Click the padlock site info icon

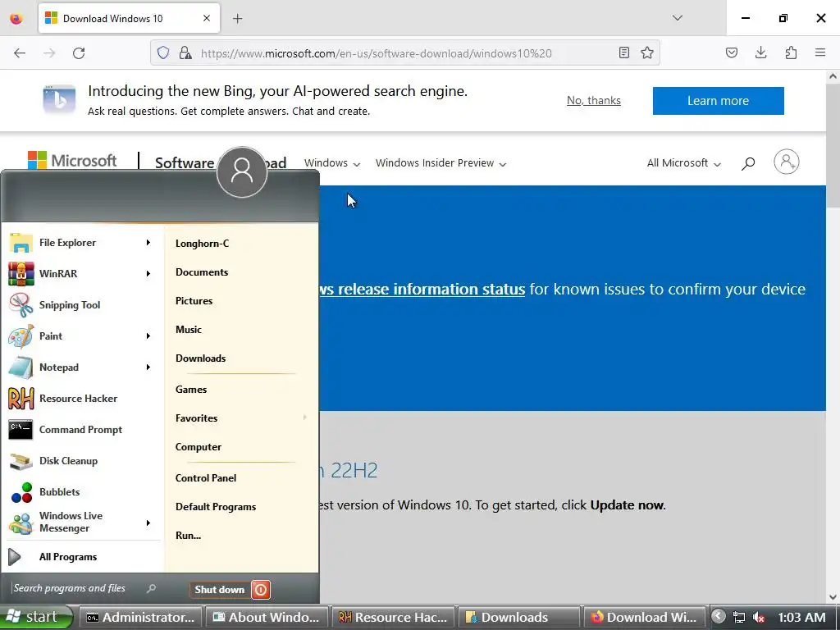tap(185, 53)
